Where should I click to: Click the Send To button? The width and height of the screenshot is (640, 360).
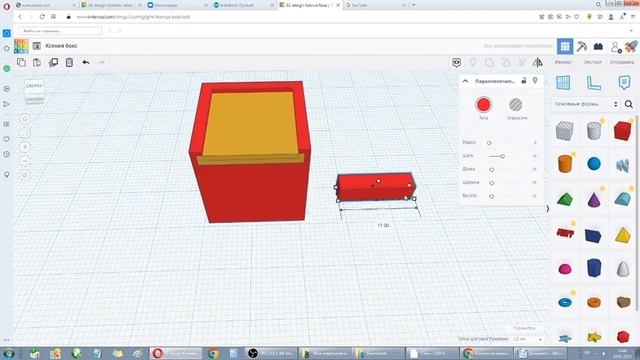[x=622, y=62]
